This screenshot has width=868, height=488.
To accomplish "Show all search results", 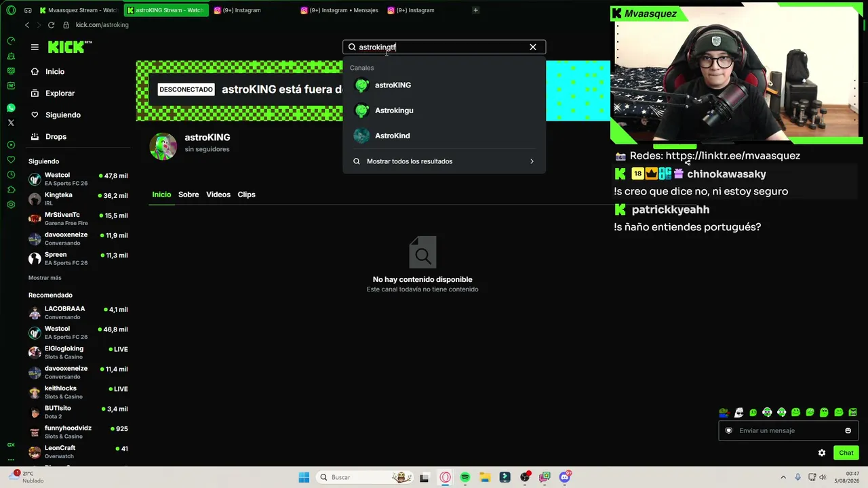I will point(444,161).
